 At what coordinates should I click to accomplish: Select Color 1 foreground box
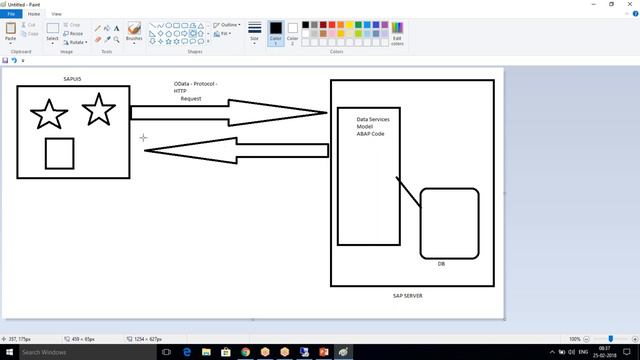[x=276, y=33]
